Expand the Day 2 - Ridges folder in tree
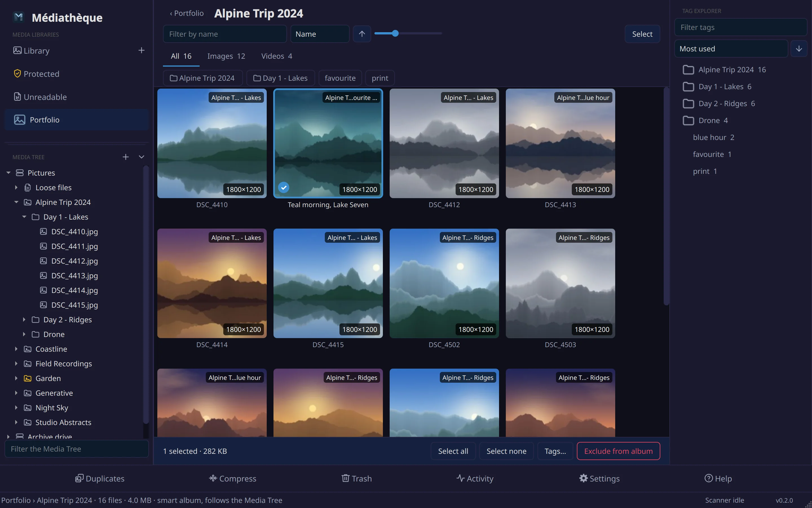The width and height of the screenshot is (812, 508). [x=24, y=319]
